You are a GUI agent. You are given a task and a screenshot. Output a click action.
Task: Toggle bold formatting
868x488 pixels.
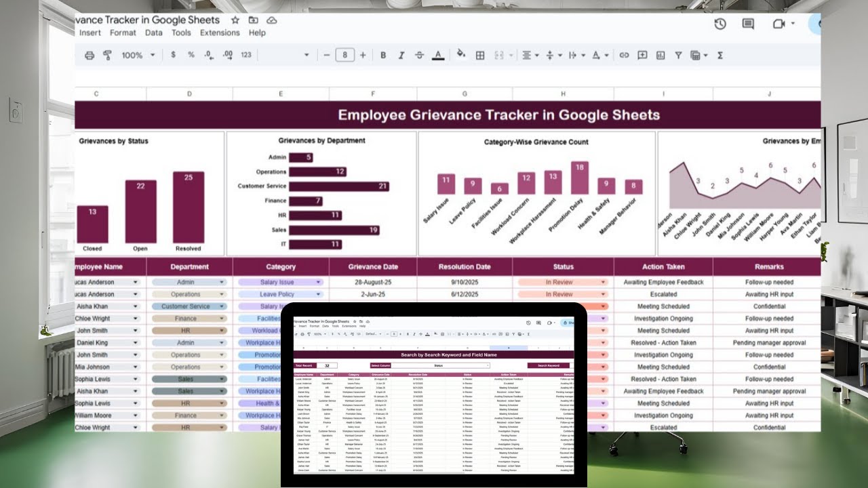tap(383, 56)
